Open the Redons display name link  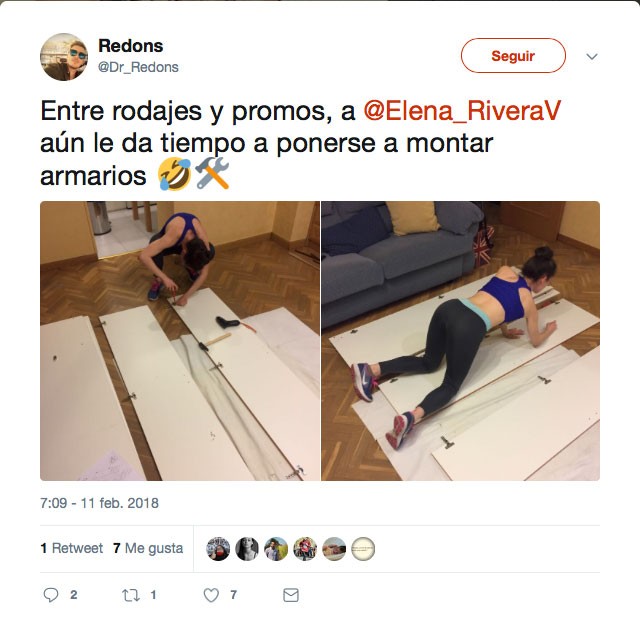(131, 46)
